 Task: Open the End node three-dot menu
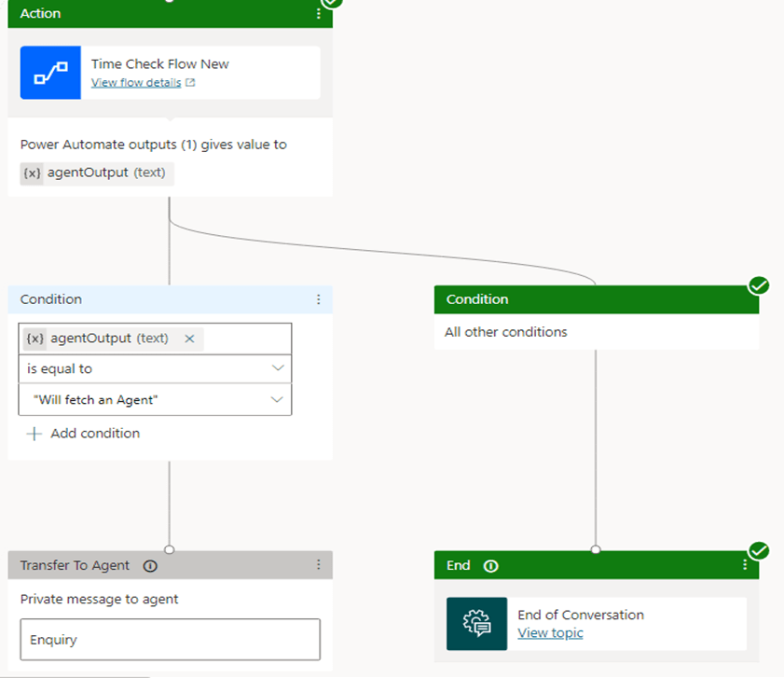tap(744, 565)
